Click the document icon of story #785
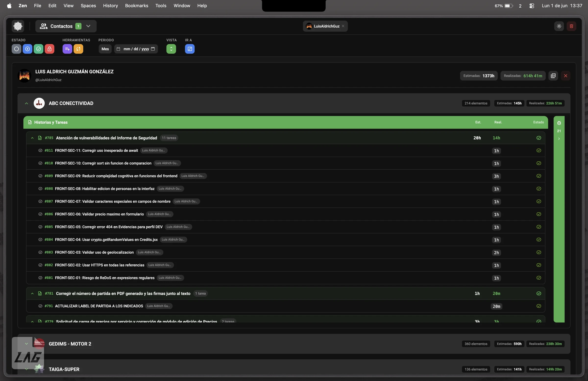The width and height of the screenshot is (588, 381). coord(40,138)
